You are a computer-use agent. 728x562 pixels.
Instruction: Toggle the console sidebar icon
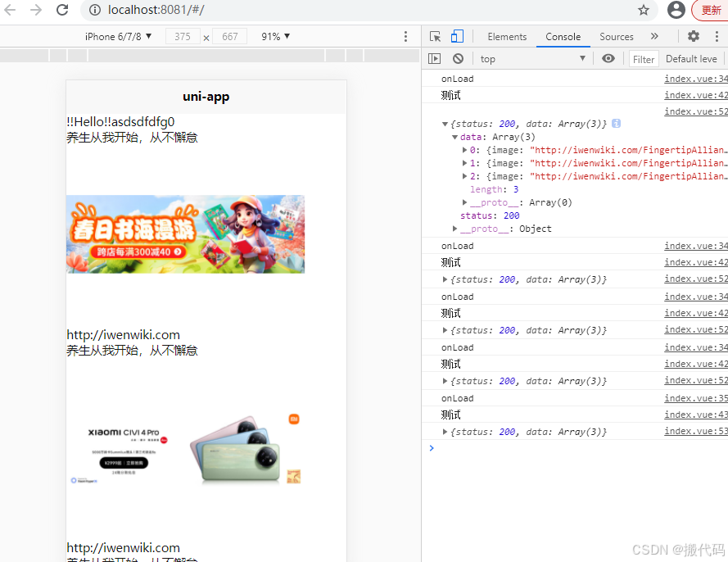(x=434, y=58)
